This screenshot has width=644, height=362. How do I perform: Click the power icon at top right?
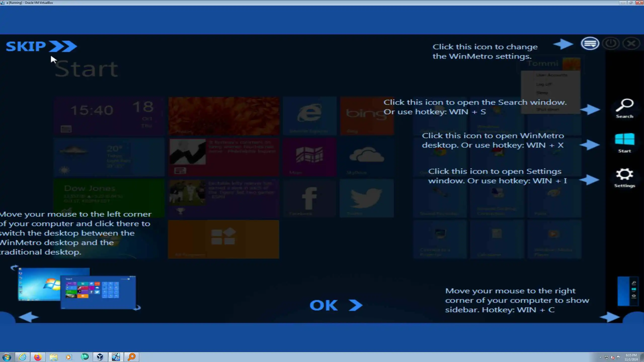coord(611,44)
